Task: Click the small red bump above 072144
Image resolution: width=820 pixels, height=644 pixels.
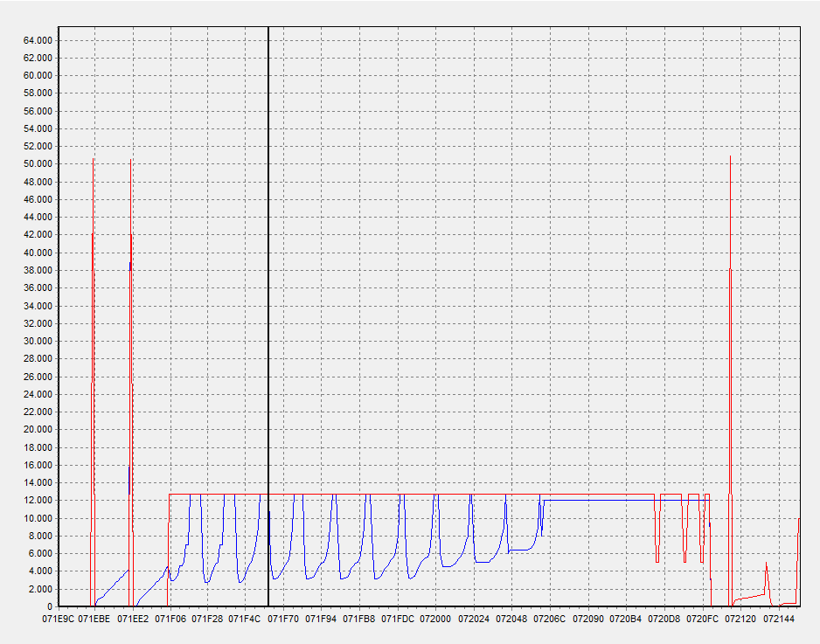Action: (x=767, y=568)
